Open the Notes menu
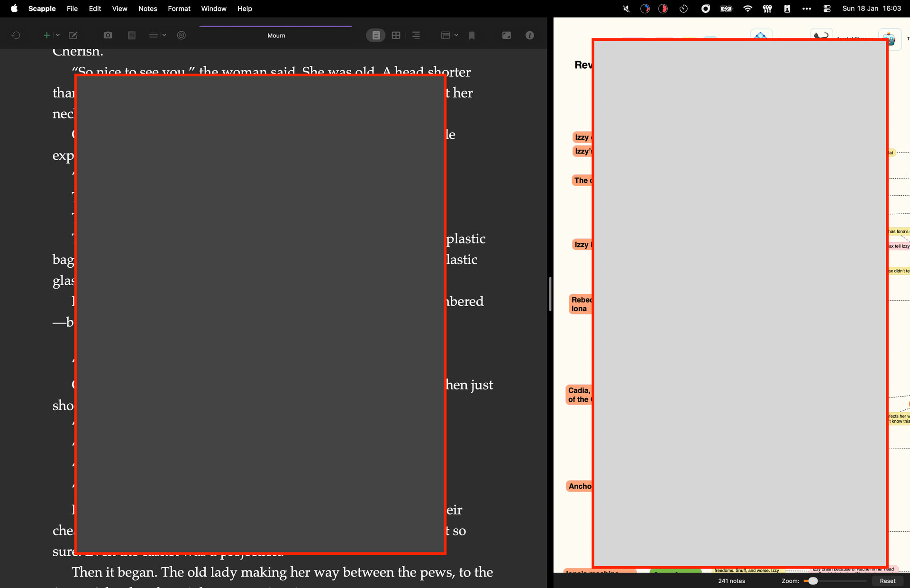910x588 pixels. [147, 9]
